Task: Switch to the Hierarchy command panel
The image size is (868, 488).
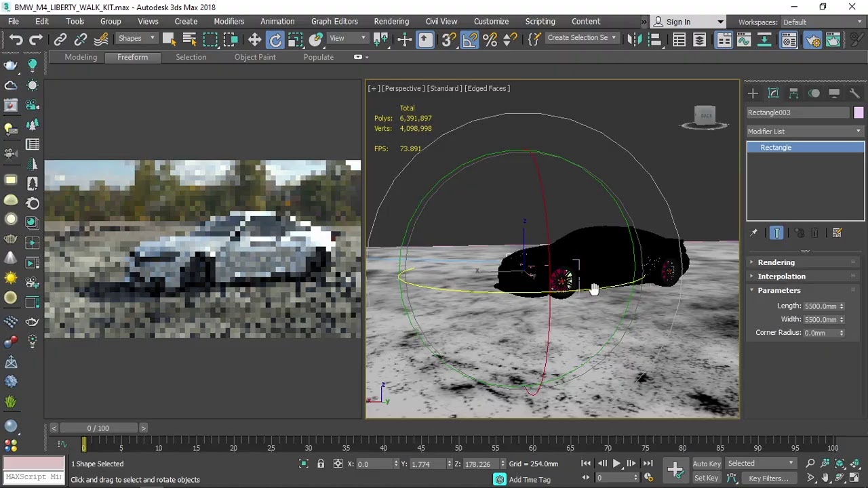Action: pyautogui.click(x=793, y=94)
